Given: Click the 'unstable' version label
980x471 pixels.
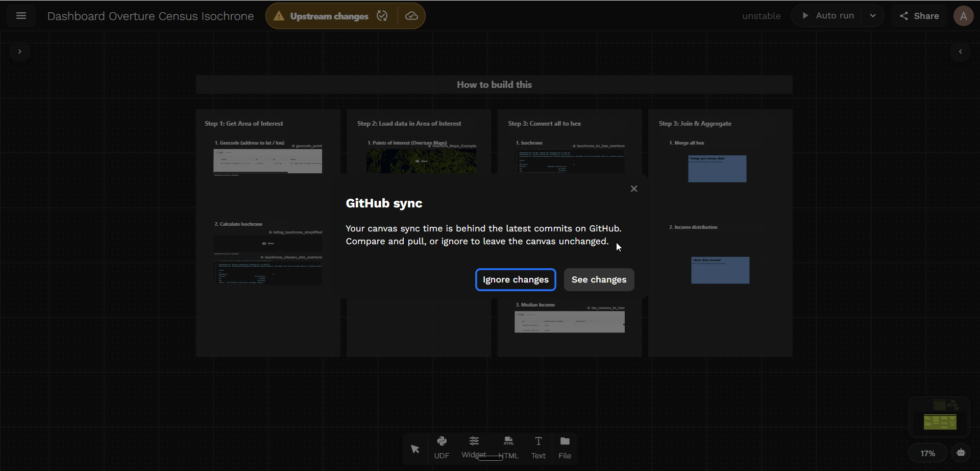Looking at the screenshot, I should 761,16.
